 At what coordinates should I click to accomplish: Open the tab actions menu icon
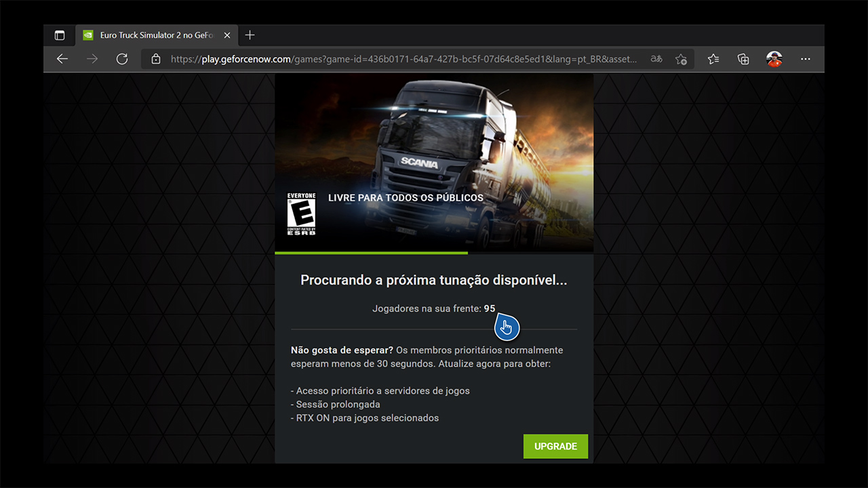pyautogui.click(x=60, y=35)
